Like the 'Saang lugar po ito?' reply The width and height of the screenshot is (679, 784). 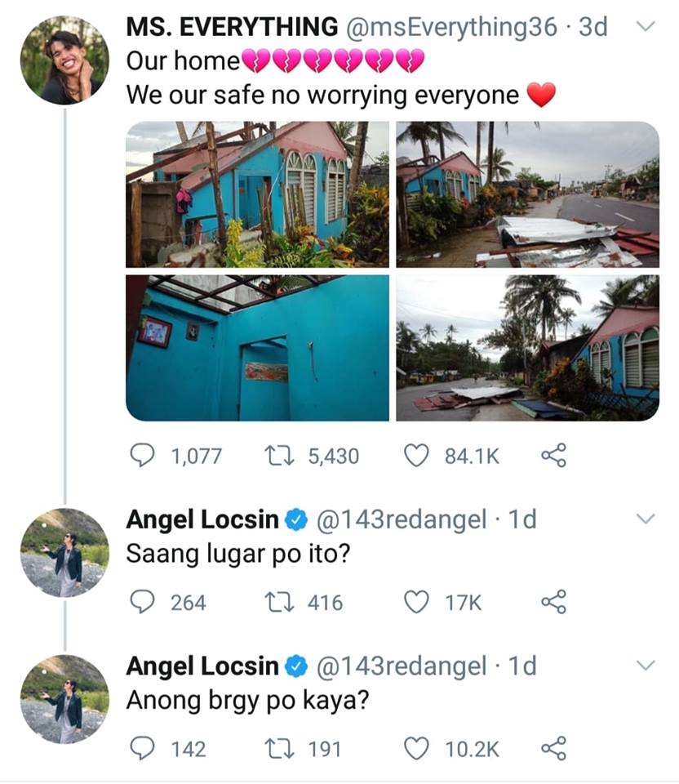(x=417, y=602)
